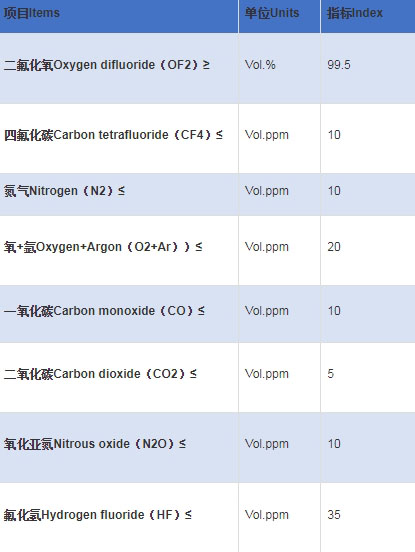Click the 指标Index column header
This screenshot has width=415, height=552.
click(x=368, y=16)
